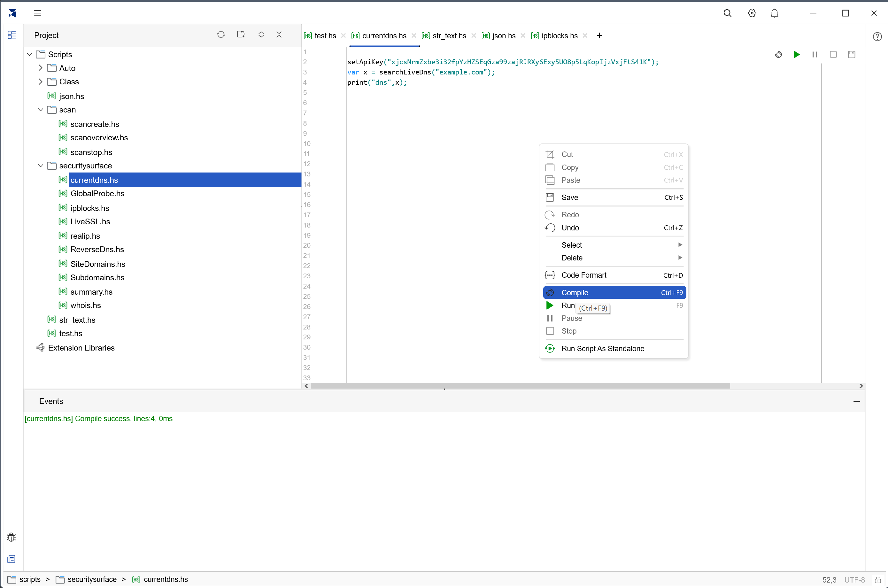Image resolution: width=888 pixels, height=588 pixels.
Task: Toggle the project structure sidebar icon
Action: pos(12,35)
